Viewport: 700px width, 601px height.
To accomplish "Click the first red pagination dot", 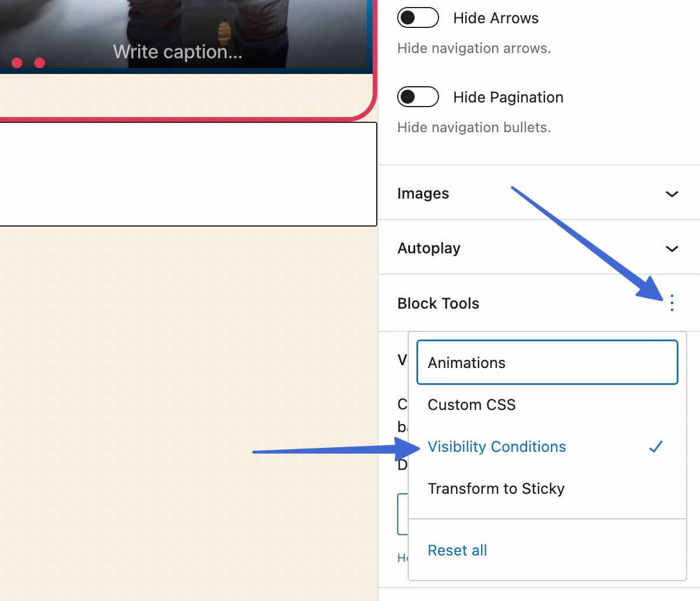I will click(x=17, y=62).
